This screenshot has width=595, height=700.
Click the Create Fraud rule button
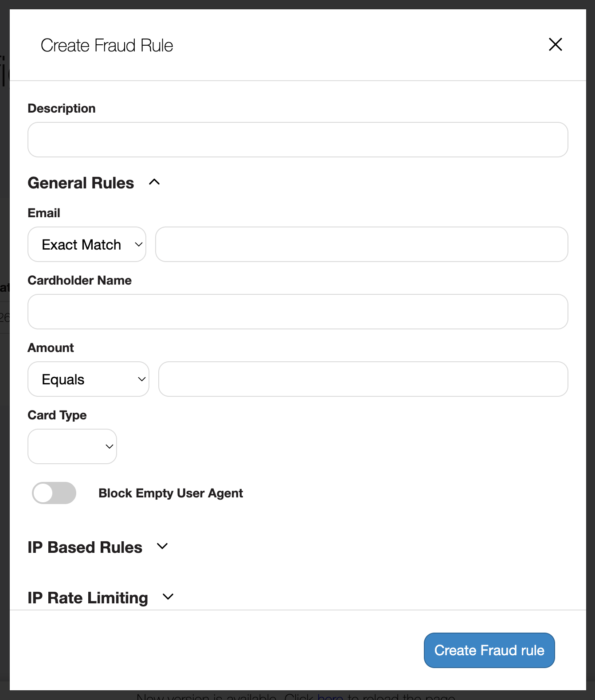point(489,650)
